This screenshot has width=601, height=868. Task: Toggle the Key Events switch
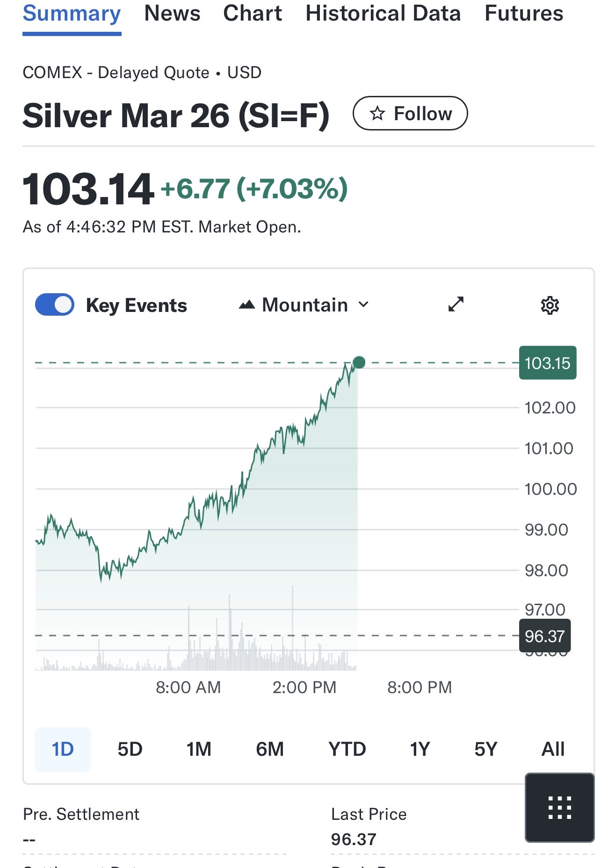55,305
